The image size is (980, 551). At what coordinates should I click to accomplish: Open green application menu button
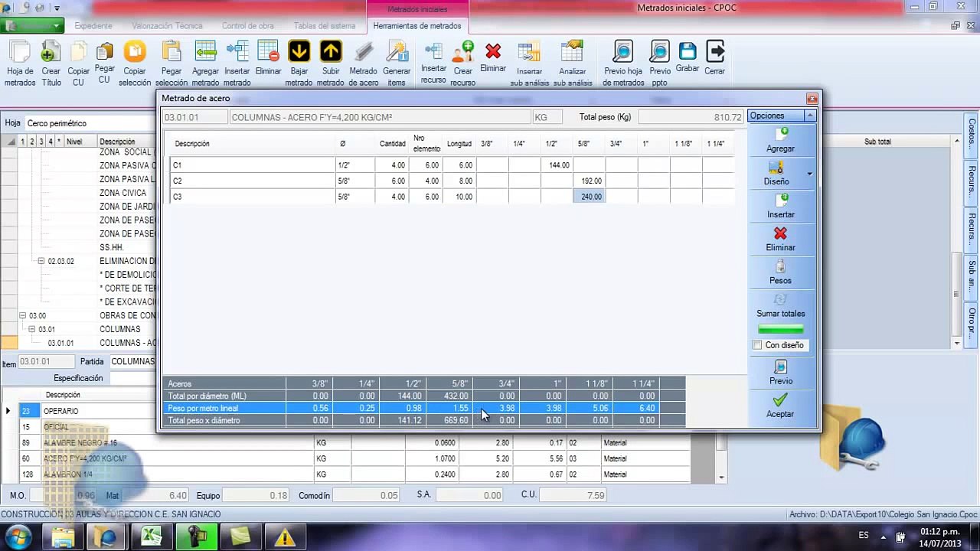[31, 25]
